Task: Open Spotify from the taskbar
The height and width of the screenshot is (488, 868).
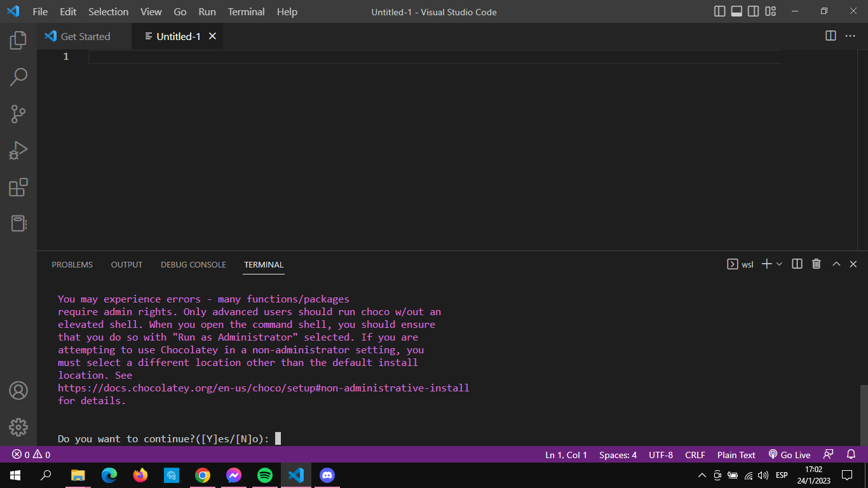Action: tap(265, 475)
